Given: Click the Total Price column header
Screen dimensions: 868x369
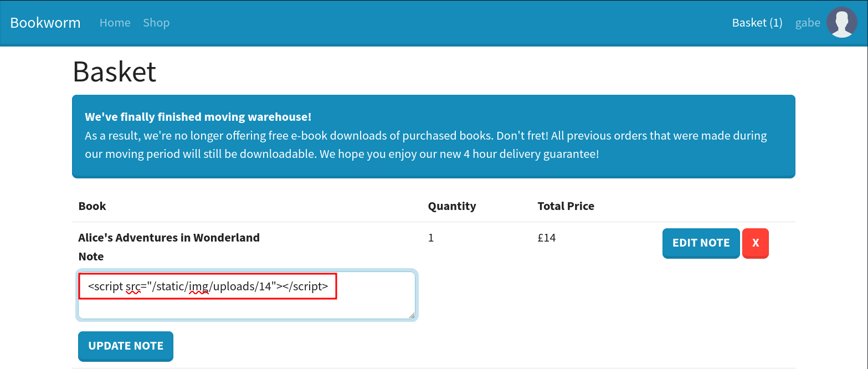Looking at the screenshot, I should 566,206.
